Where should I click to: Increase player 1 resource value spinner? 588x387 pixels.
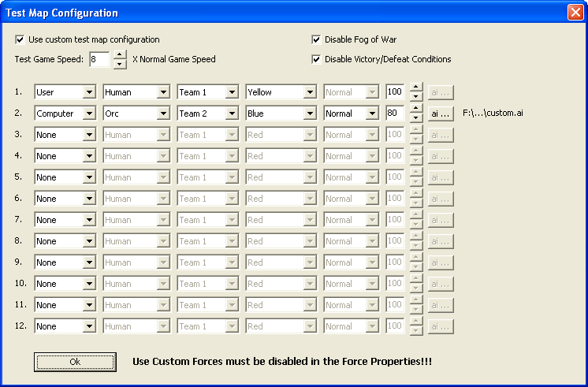click(416, 87)
